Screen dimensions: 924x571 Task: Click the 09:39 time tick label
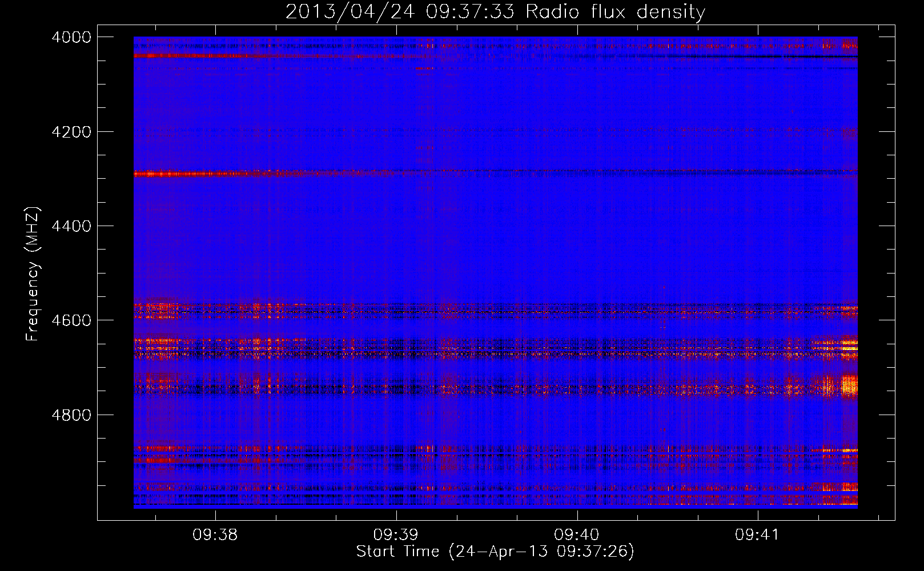click(396, 535)
